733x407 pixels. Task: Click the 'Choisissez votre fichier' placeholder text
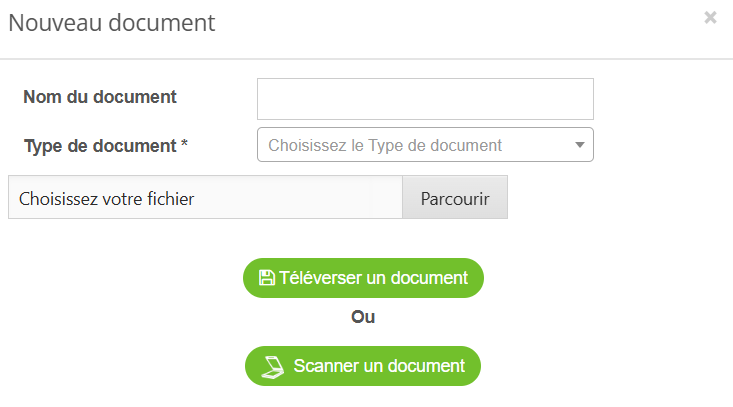point(106,198)
